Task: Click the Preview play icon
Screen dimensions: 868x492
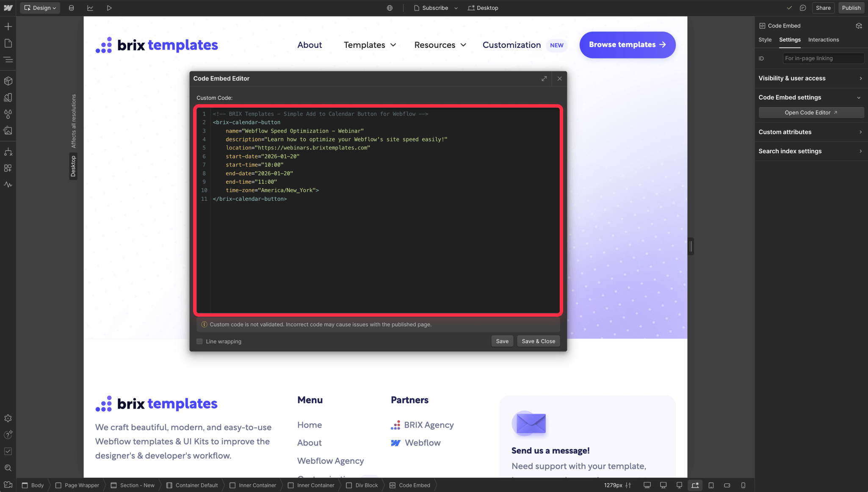Action: [109, 8]
